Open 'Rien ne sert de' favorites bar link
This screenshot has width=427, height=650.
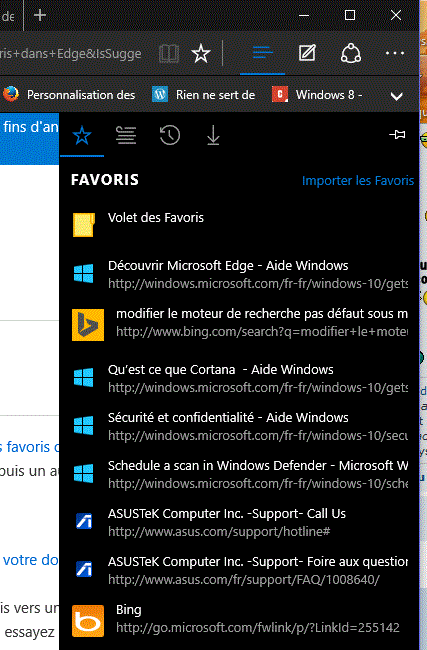click(x=204, y=95)
